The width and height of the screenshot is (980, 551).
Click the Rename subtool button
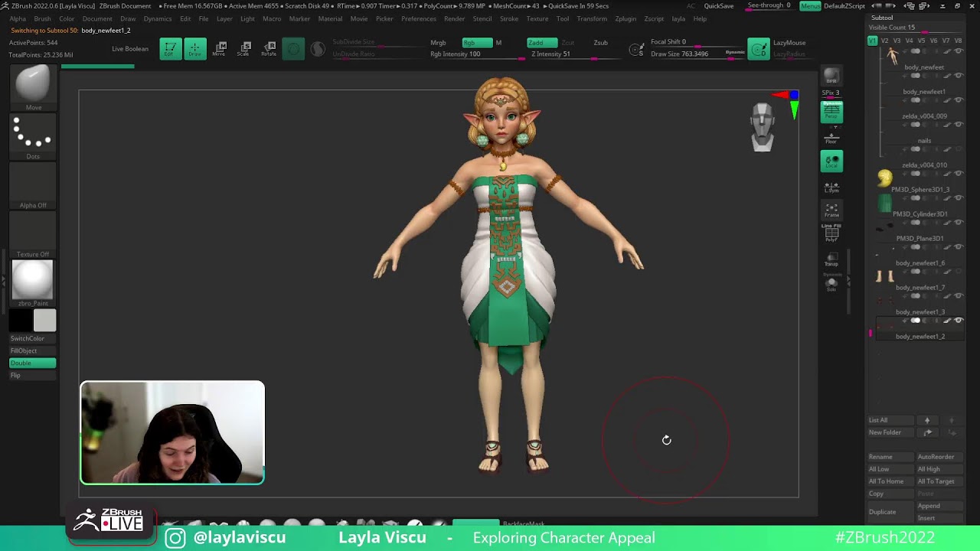[890, 457]
